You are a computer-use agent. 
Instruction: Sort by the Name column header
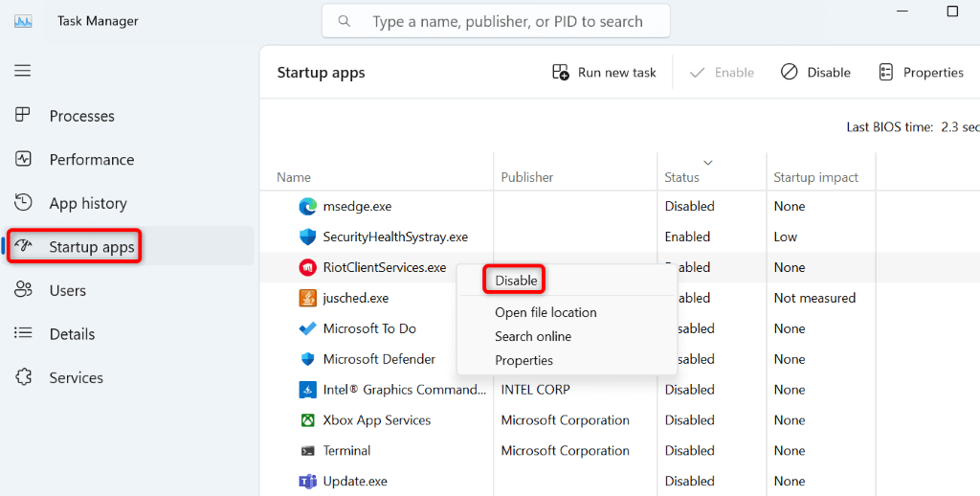[294, 177]
